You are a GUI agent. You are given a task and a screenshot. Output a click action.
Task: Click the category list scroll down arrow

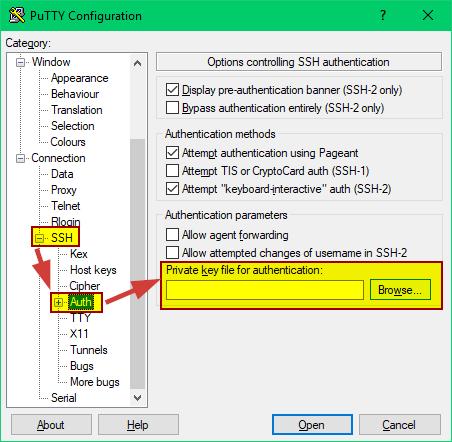click(137, 397)
